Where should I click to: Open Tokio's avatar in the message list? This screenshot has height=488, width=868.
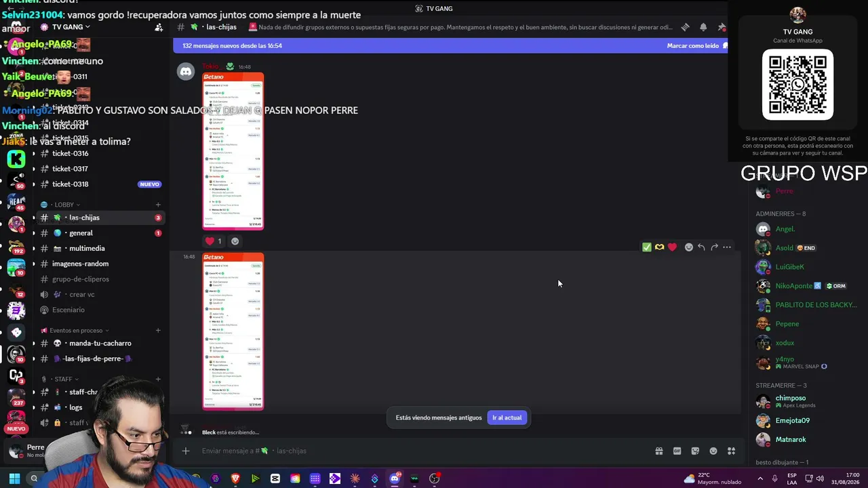point(186,71)
